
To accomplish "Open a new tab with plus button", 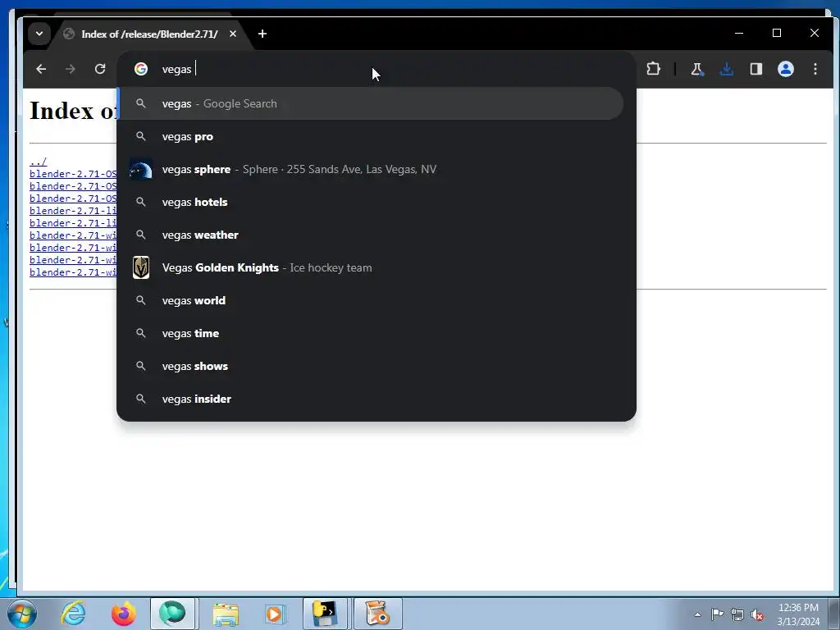I will pos(262,34).
